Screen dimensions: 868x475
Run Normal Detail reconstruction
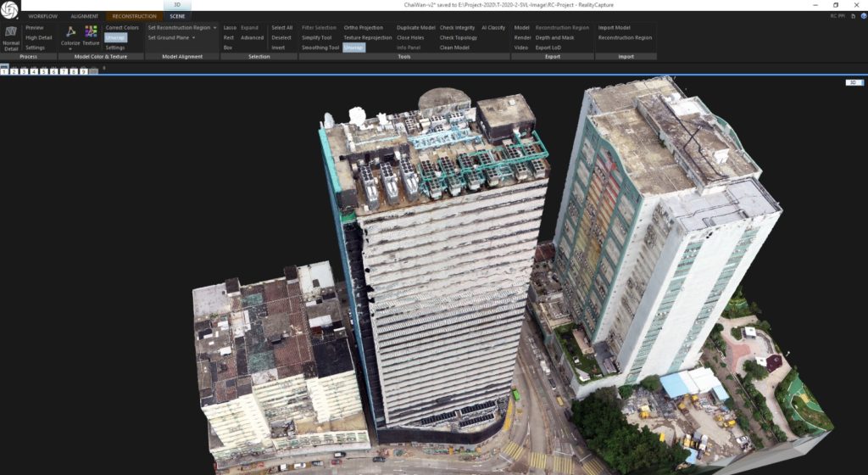pyautogui.click(x=11, y=38)
